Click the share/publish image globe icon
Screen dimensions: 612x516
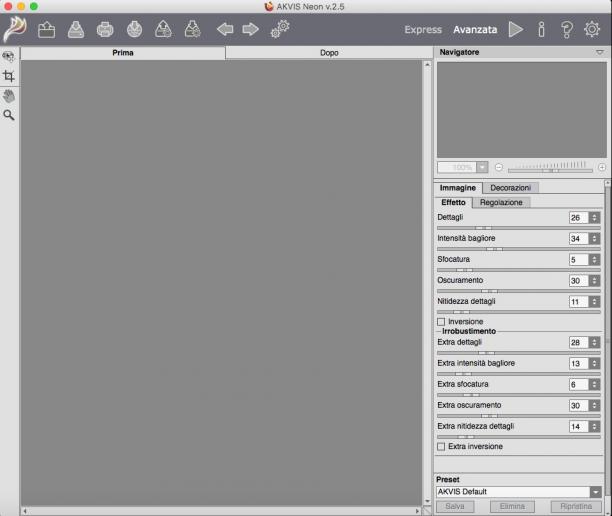point(134,30)
